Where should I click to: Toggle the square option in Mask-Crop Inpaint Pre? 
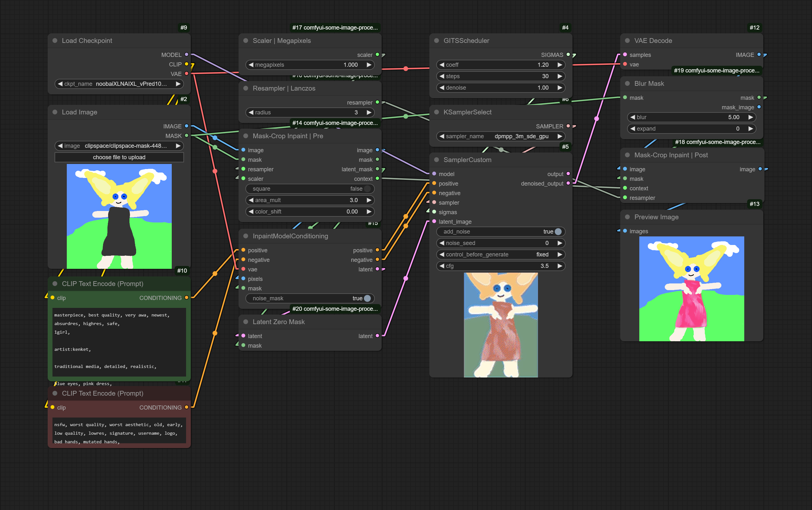[x=310, y=189]
